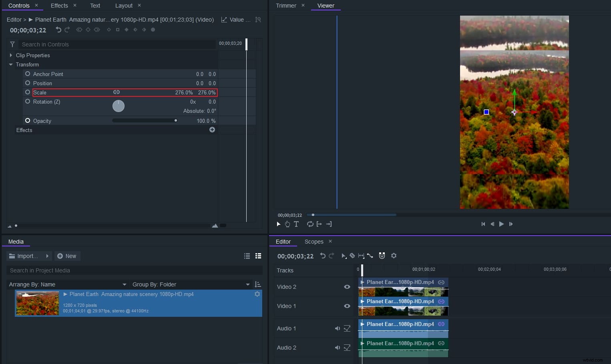Open the Effects tab

(x=59, y=6)
